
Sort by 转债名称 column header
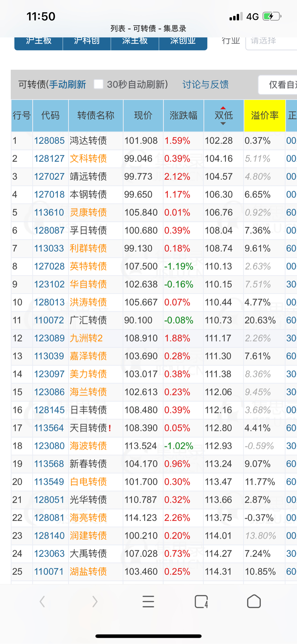click(96, 115)
